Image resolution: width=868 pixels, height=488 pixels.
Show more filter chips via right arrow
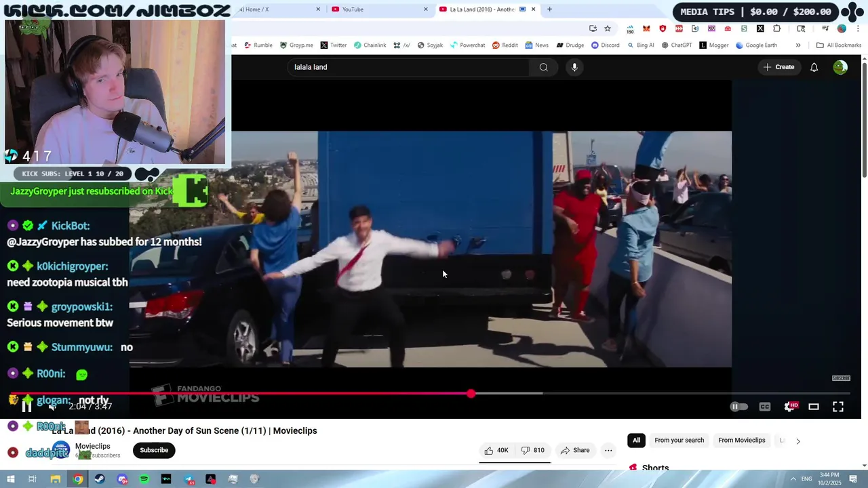[x=798, y=441]
